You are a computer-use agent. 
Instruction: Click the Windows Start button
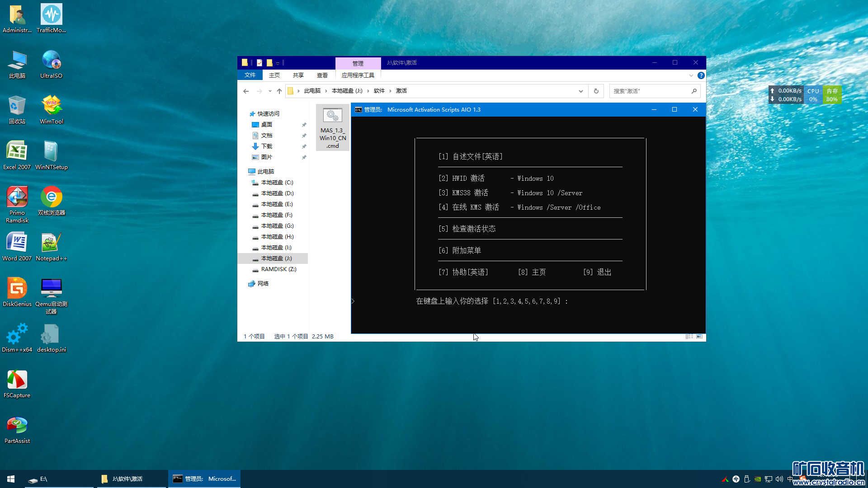11,479
